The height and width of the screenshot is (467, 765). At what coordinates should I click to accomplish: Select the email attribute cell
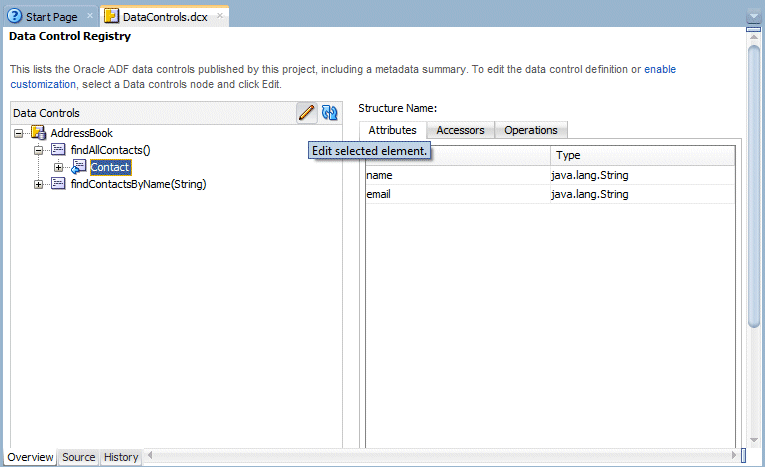[458, 194]
